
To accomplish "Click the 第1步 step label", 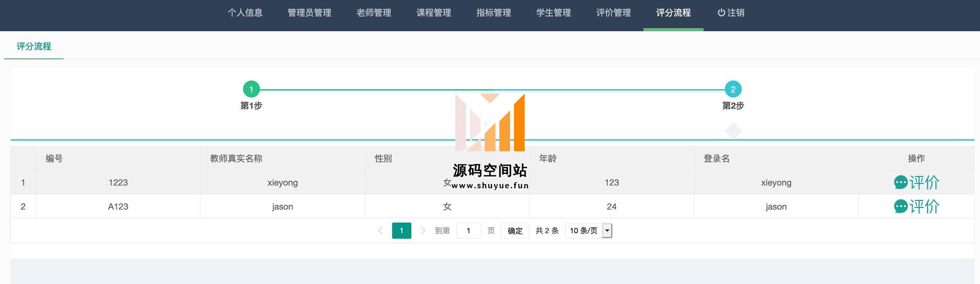I will click(251, 106).
